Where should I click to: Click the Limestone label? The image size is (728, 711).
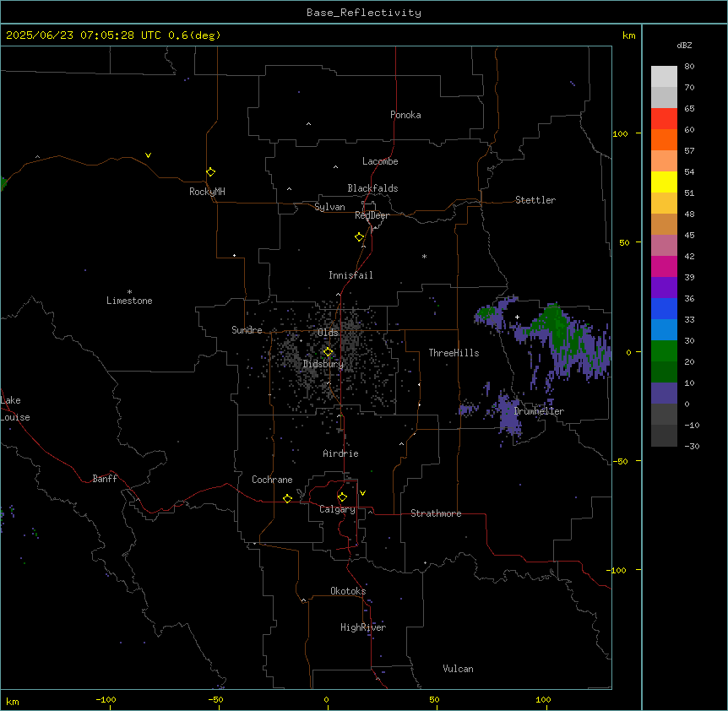pyautogui.click(x=129, y=301)
